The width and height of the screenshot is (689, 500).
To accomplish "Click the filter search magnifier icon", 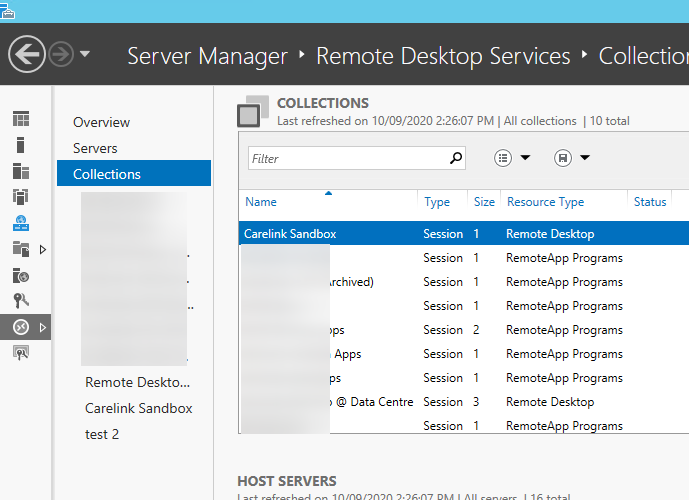I will (456, 158).
